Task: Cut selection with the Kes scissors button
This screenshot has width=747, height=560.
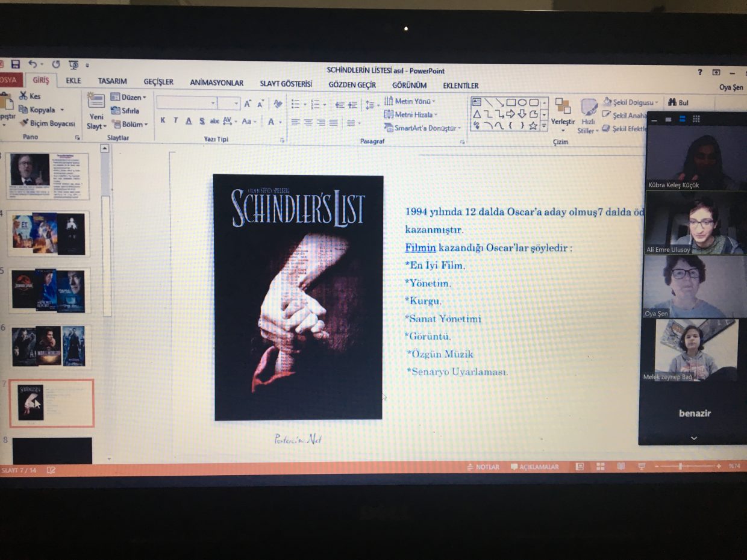Action: pyautogui.click(x=30, y=96)
